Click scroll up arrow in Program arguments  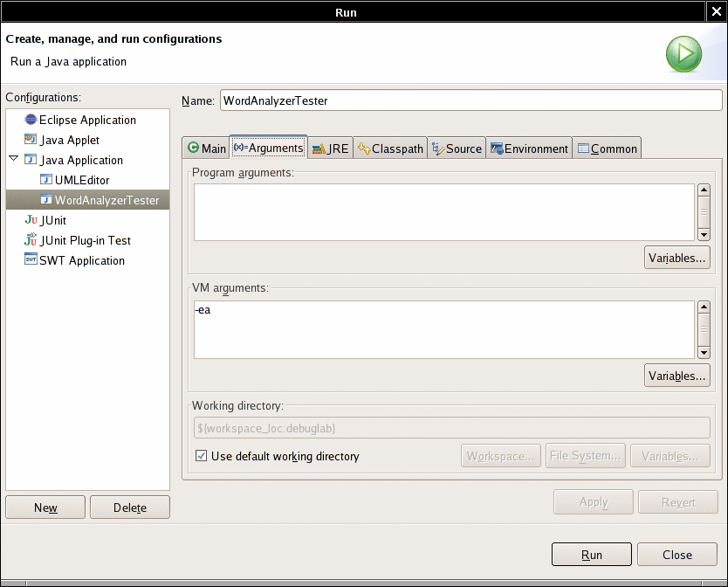[x=704, y=190]
